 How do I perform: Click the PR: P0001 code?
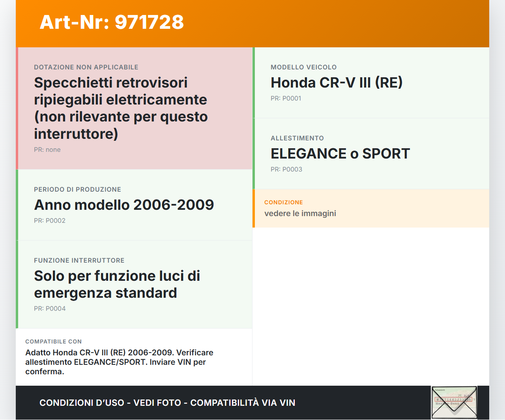[286, 99]
